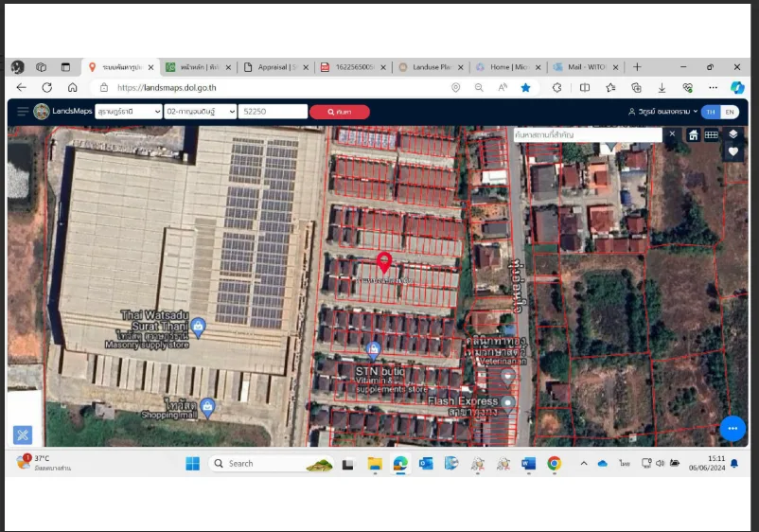This screenshot has height=532, width=759.
Task: Open the 37°C weather widget
Action: click(x=43, y=463)
